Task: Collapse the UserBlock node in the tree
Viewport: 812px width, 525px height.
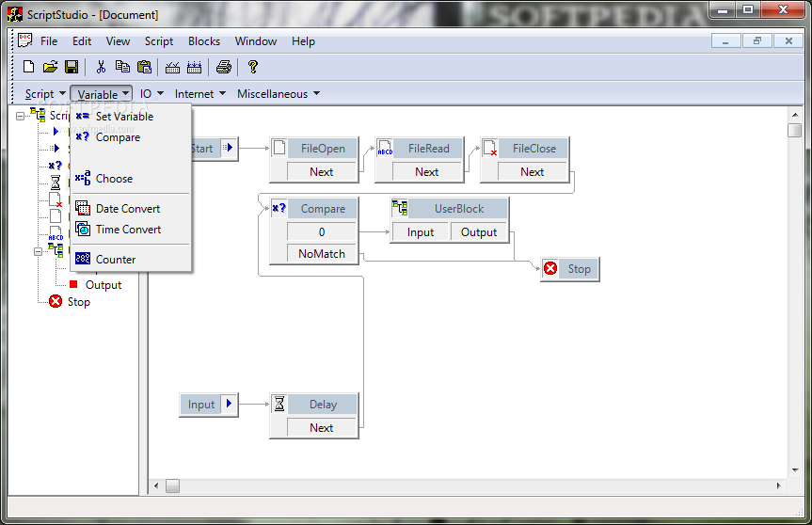Action: click(38, 251)
